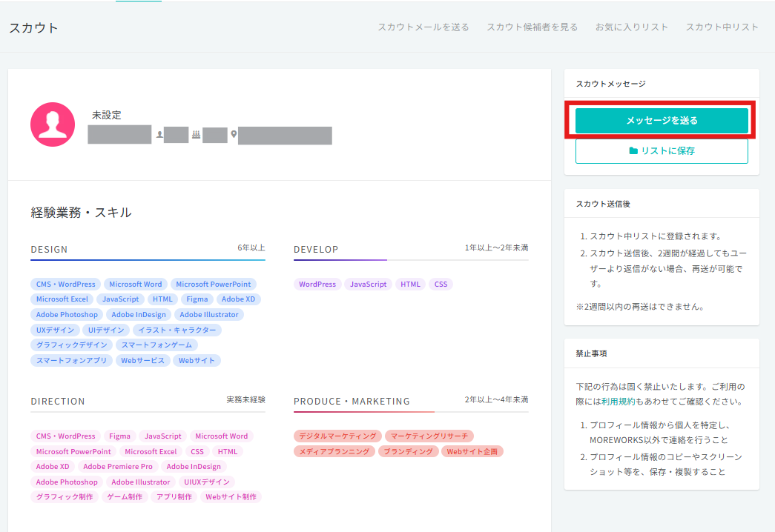
Task: Click the Microsoft Excel tag under DESIGN
Action: pos(62,299)
